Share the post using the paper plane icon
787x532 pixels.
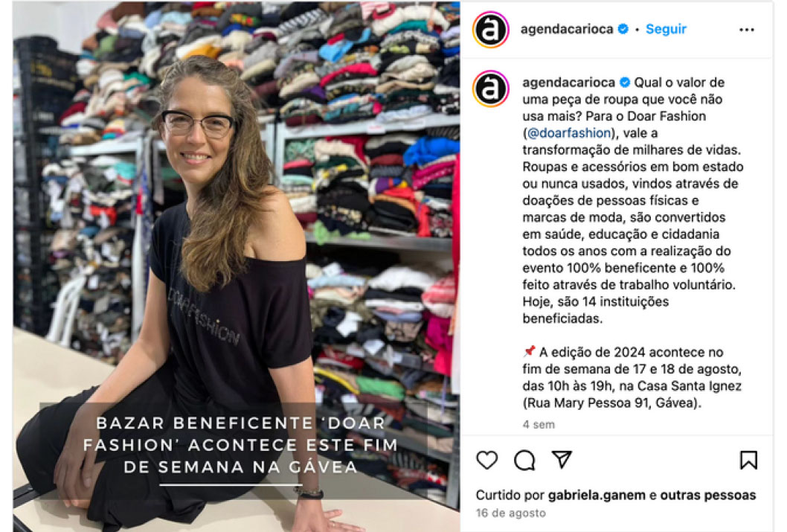tap(562, 459)
